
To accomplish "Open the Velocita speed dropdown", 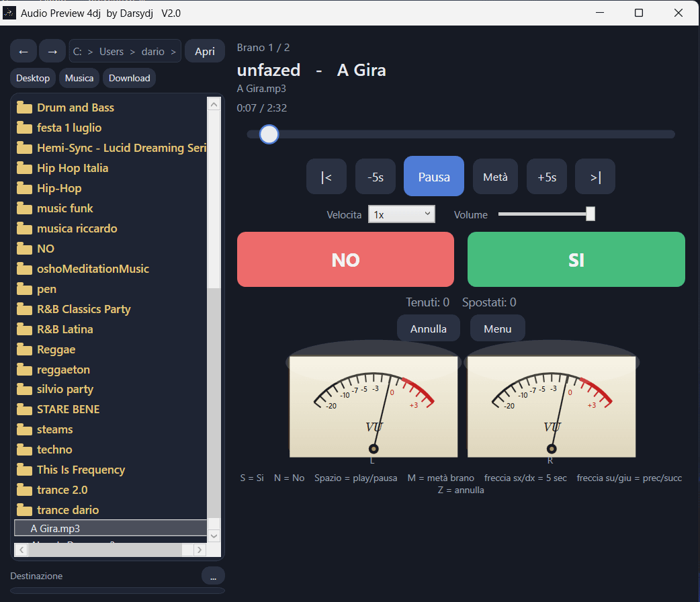I will (x=401, y=214).
